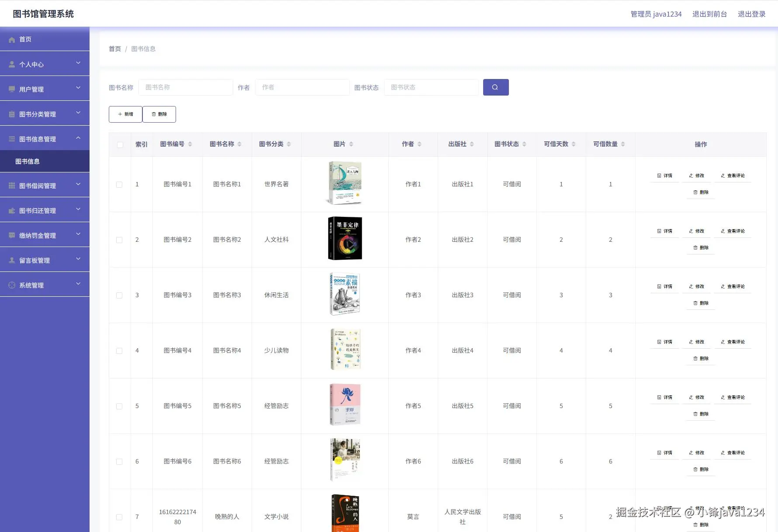Open the 用户管理 menu label
Screen dimensions: 778x532
[31, 89]
